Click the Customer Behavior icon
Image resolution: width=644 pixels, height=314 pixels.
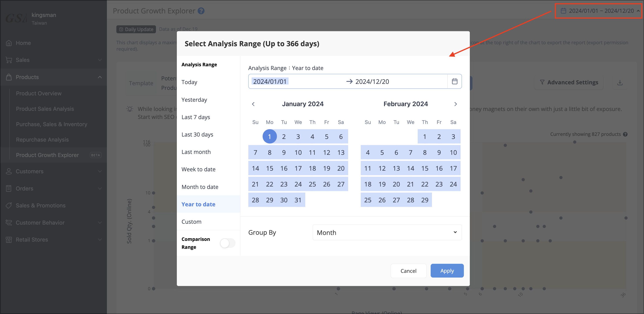9,223
